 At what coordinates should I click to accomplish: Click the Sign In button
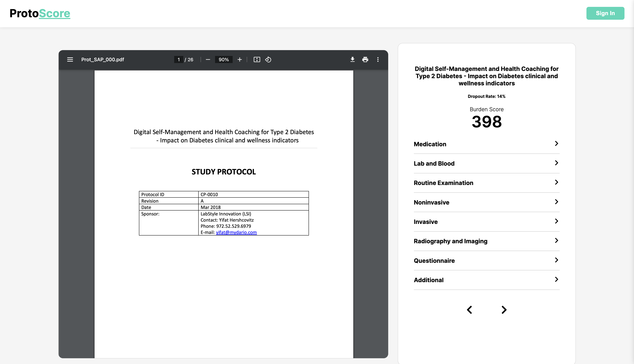click(x=605, y=13)
